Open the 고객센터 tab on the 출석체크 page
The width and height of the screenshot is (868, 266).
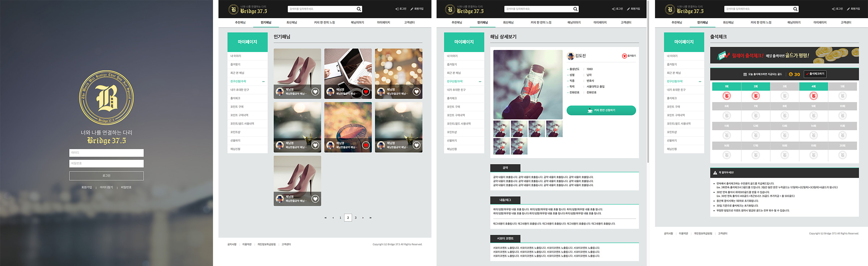click(x=846, y=22)
